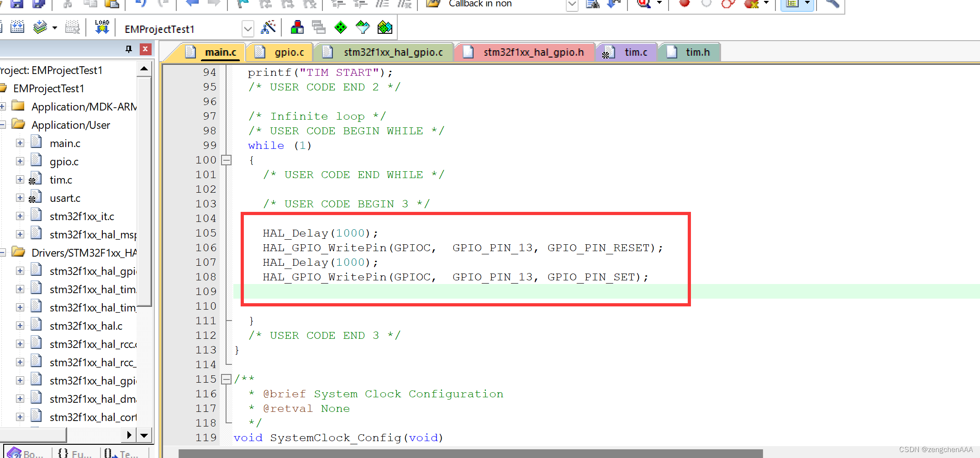Toggle auto-hide pin on Project panel
The width and height of the screenshot is (980, 458).
pyautogui.click(x=129, y=49)
